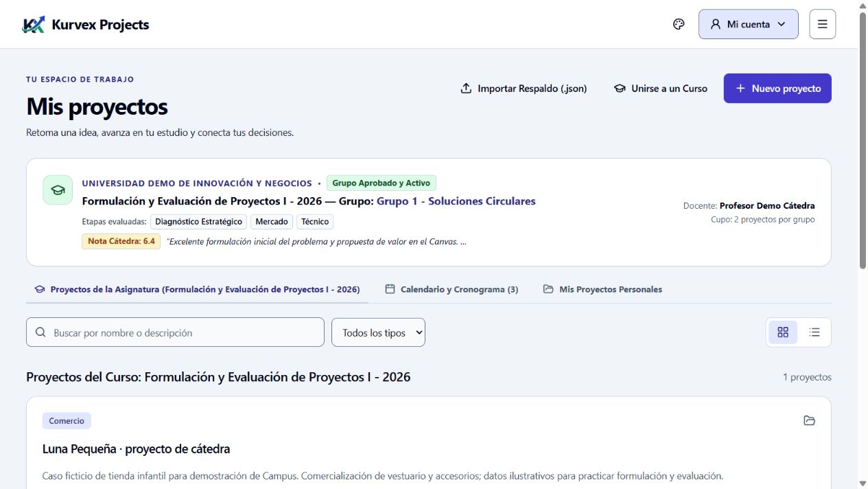Click the Excelente formulación feedback quote
The width and height of the screenshot is (868, 489).
click(316, 242)
